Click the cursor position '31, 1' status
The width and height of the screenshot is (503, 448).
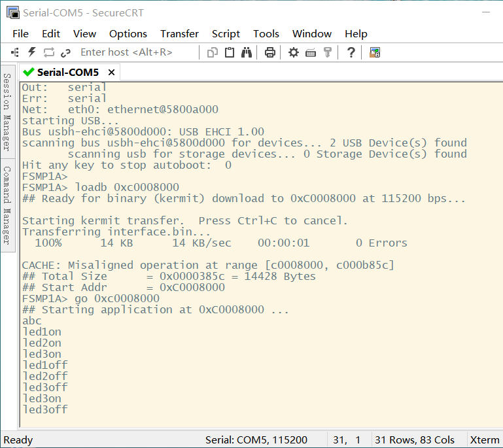coord(347,439)
